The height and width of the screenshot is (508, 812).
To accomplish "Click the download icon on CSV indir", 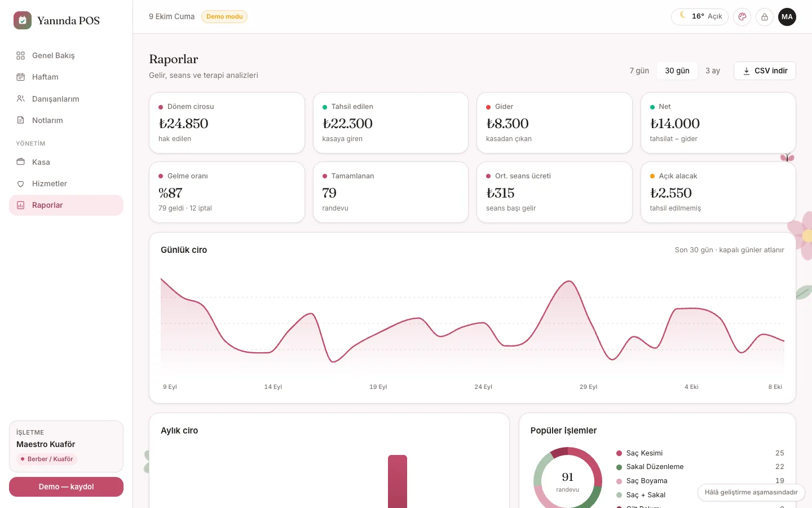I will [747, 71].
